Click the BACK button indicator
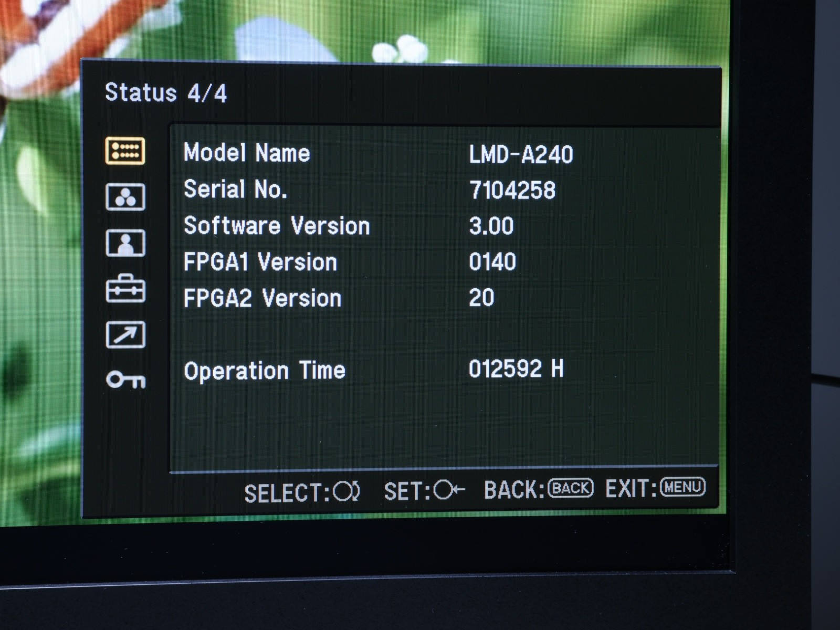Screen dimensions: 840x630 tap(571, 488)
